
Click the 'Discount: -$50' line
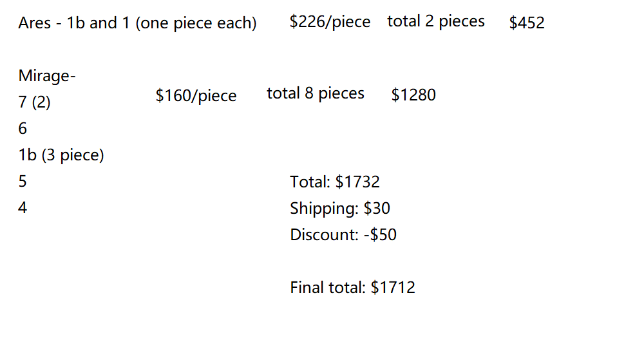[x=343, y=234]
